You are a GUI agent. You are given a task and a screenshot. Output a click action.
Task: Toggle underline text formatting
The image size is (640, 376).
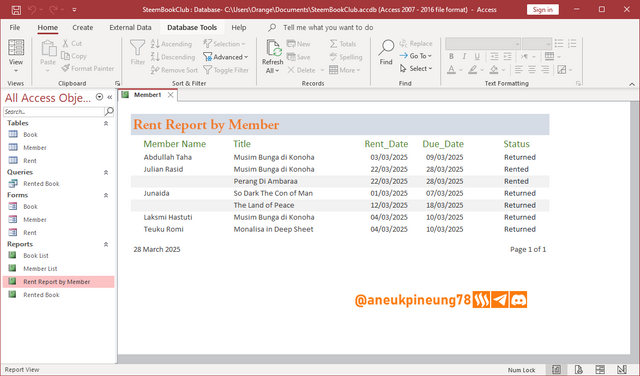coord(477,56)
